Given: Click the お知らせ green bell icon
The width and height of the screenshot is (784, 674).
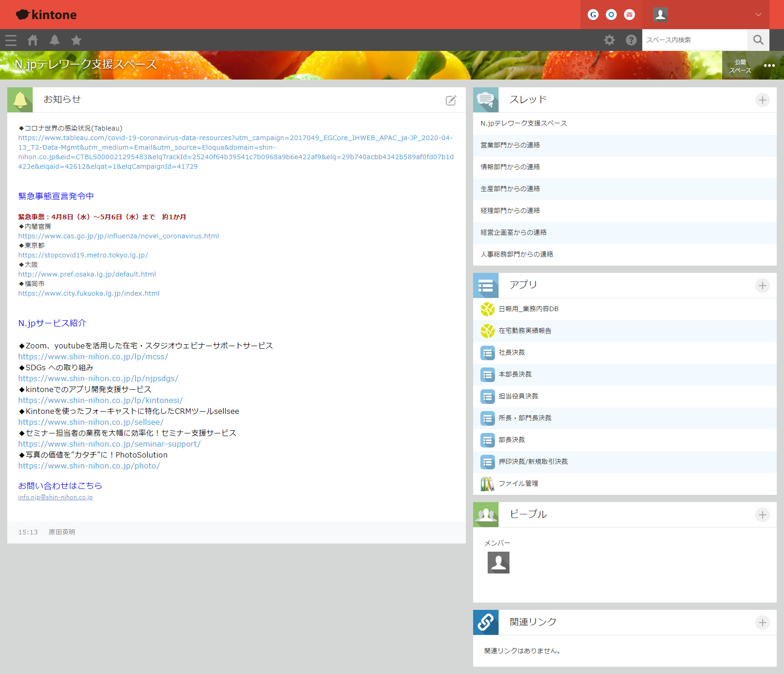Looking at the screenshot, I should [20, 100].
